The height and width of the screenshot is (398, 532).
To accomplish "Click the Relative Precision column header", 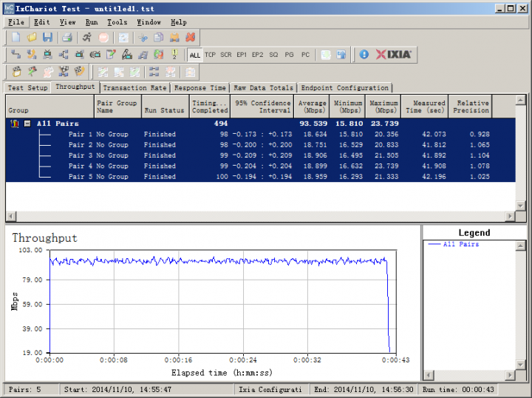I will click(x=470, y=107).
